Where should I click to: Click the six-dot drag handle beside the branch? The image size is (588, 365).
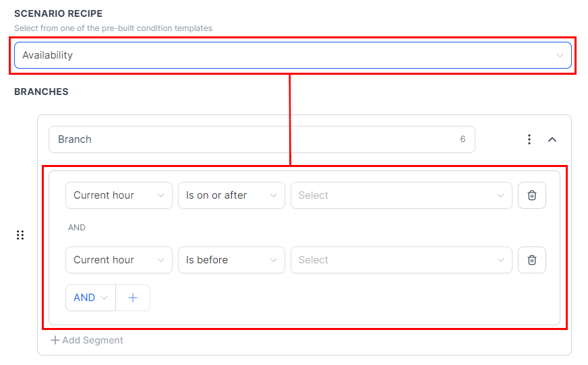pos(20,235)
